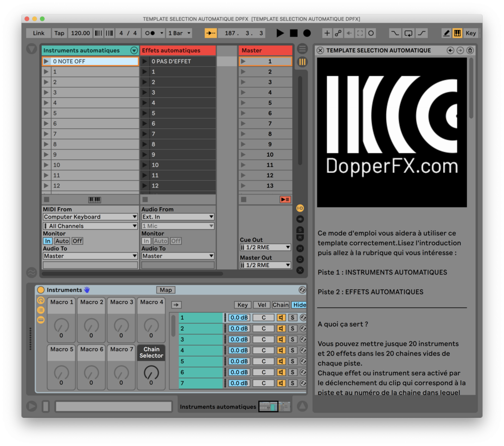Stop playback with the Stop button
Viewport: 504px width, 446px height.
coord(293,33)
